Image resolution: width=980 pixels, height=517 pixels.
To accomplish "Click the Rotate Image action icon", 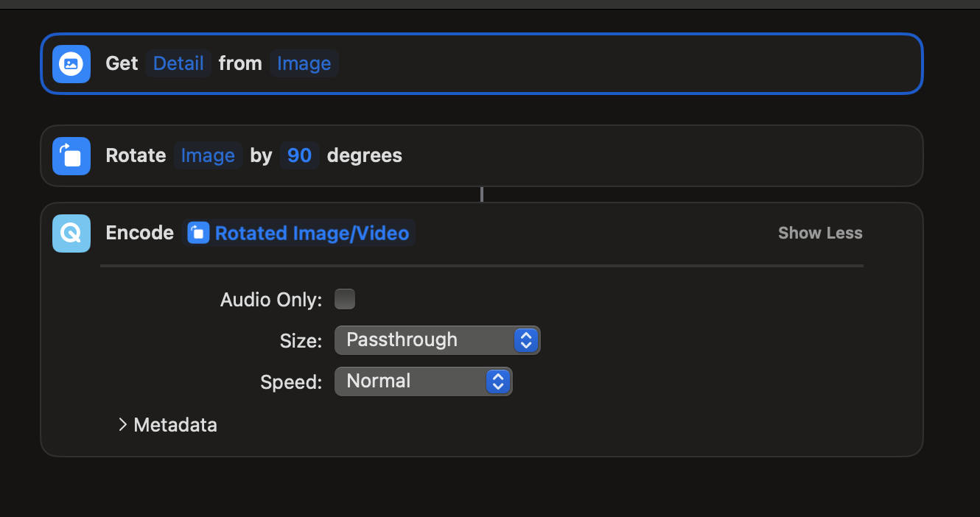I will coord(71,156).
